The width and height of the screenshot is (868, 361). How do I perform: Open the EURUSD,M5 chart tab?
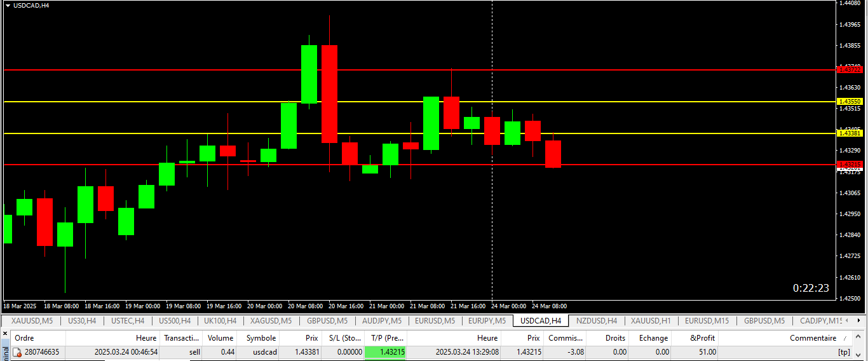(x=435, y=321)
